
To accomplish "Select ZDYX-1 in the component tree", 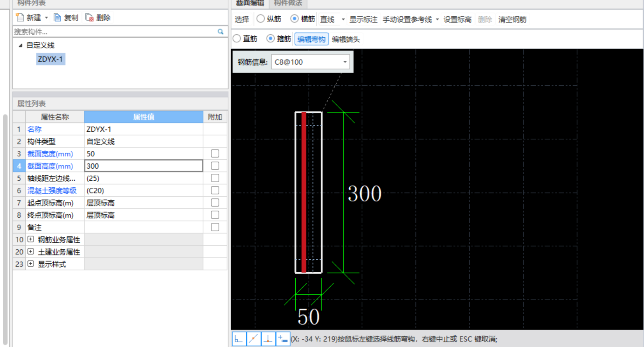I will 50,59.
